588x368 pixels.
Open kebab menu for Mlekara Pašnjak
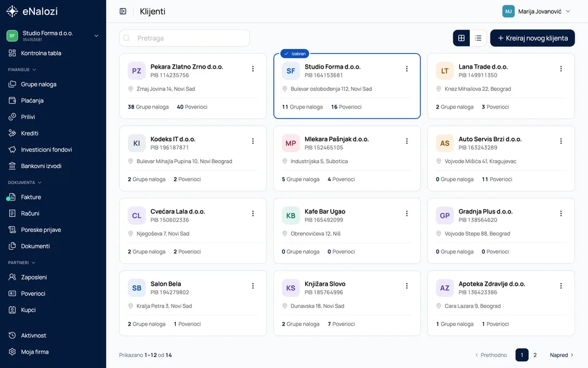[x=407, y=141]
